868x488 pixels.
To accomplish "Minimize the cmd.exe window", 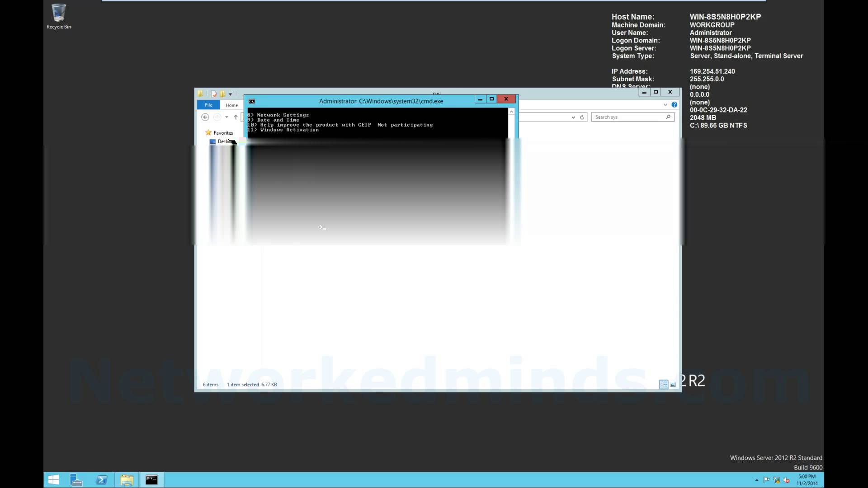I will click(x=480, y=99).
